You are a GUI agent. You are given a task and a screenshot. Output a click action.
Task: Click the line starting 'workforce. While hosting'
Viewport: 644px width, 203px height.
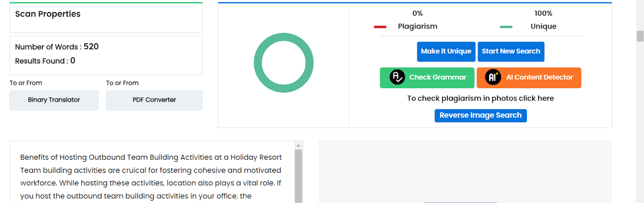click(x=151, y=183)
